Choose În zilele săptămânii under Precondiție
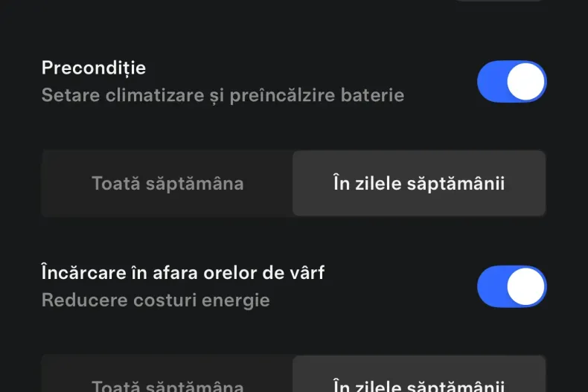Image resolution: width=588 pixels, height=392 pixels. (419, 184)
